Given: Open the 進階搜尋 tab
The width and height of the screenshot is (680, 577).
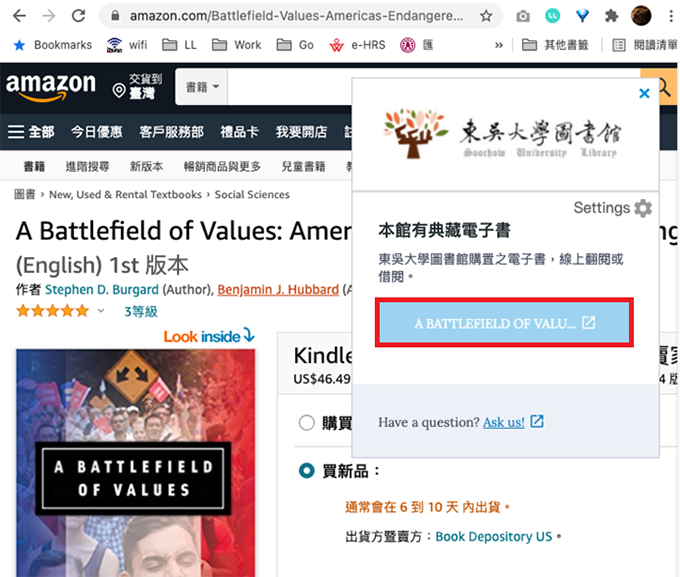Looking at the screenshot, I should tap(87, 166).
